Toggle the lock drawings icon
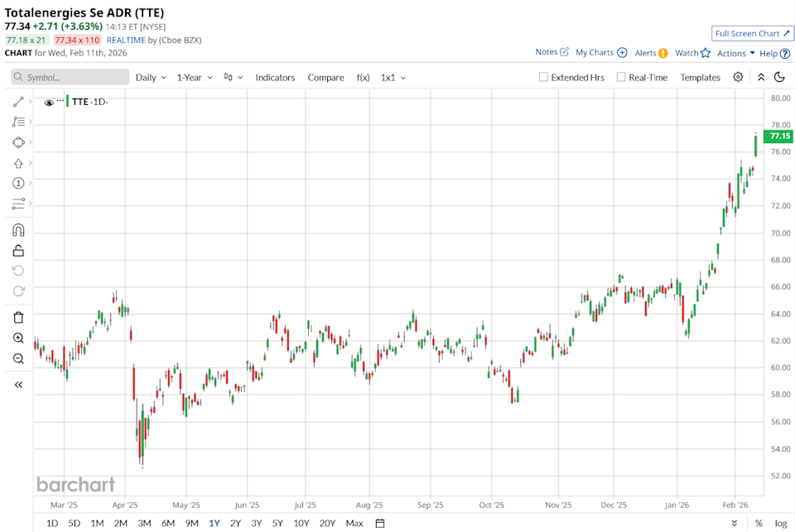This screenshot has width=795, height=532. (x=17, y=251)
